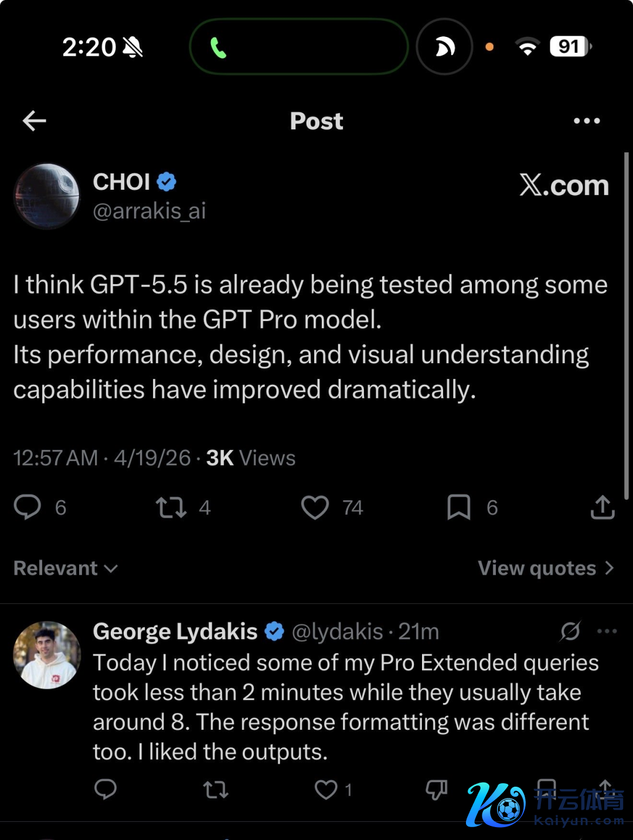Reply to George Lydakis's comment
The image size is (633, 840).
pos(105,790)
